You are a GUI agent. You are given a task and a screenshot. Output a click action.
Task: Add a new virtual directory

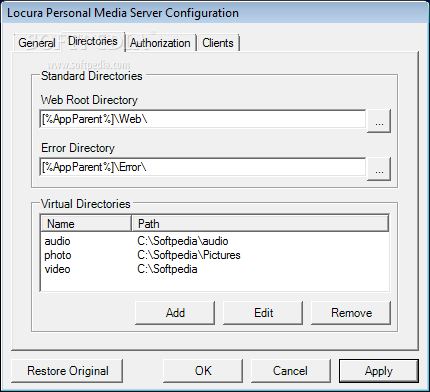[x=175, y=313]
